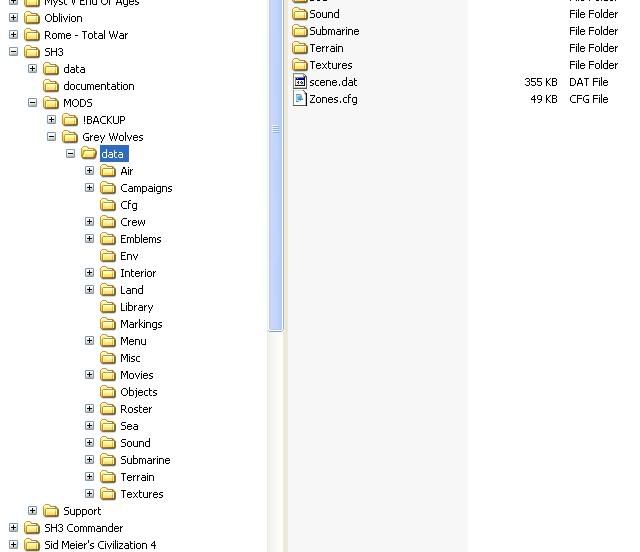Image resolution: width=640 pixels, height=552 pixels.
Task: Click the !BACKUP folder icon
Action: pyautogui.click(x=70, y=120)
